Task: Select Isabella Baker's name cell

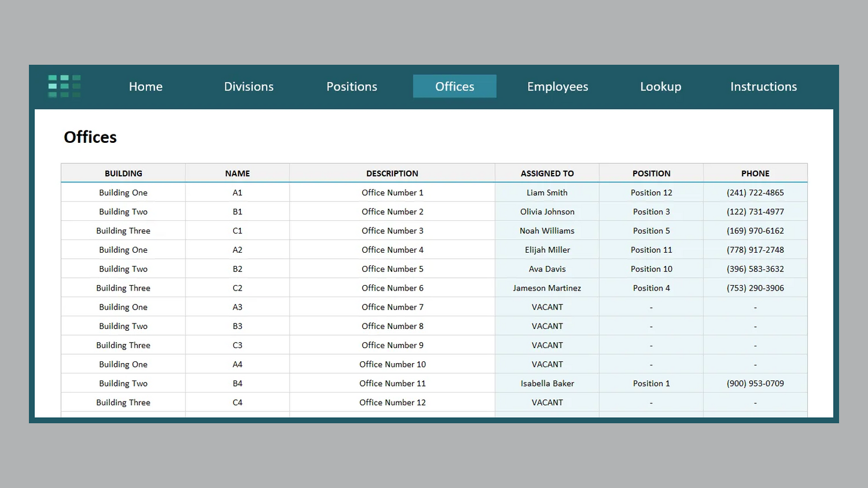Action: 547,383
